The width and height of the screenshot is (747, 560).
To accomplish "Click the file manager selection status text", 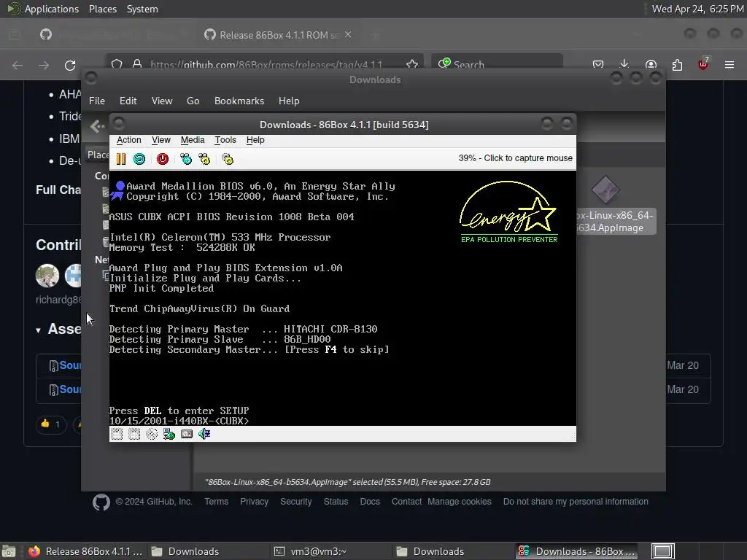I will point(348,482).
